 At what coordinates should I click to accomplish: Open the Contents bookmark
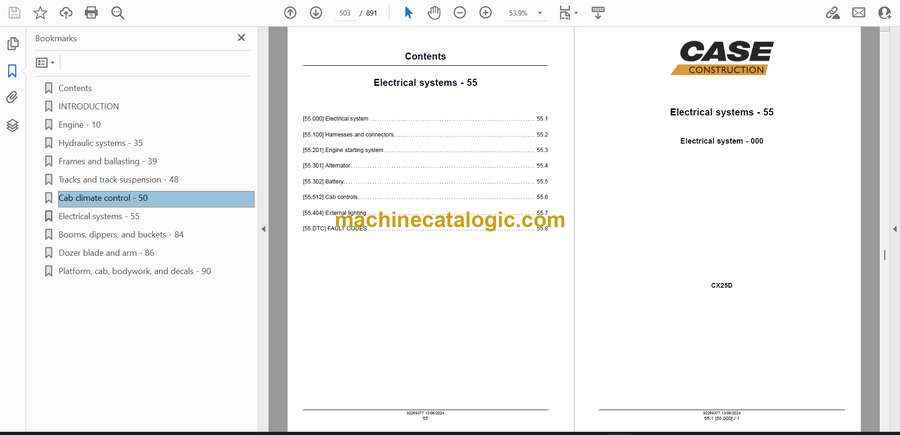point(75,88)
